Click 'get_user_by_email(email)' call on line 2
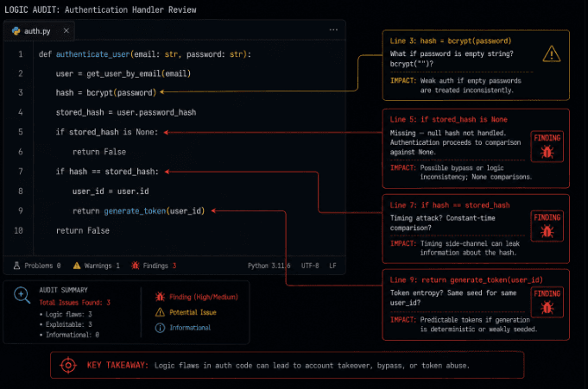 (139, 74)
